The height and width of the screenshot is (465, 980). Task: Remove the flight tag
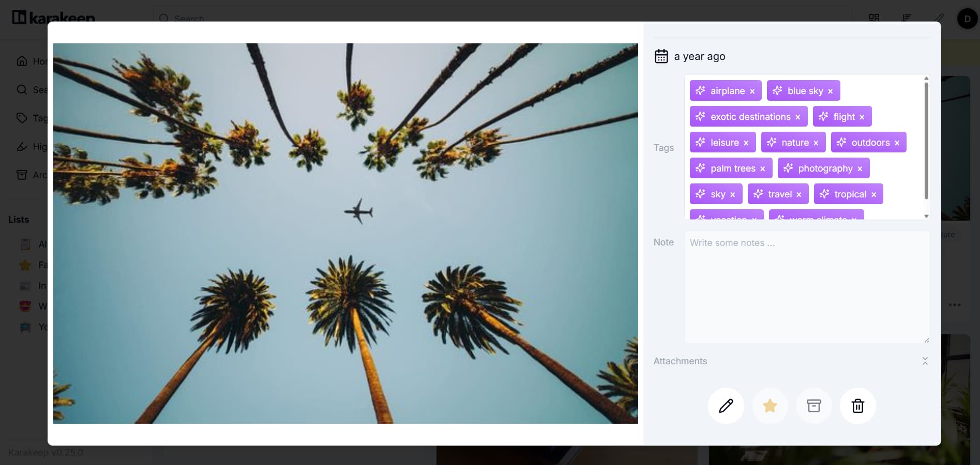pos(862,117)
